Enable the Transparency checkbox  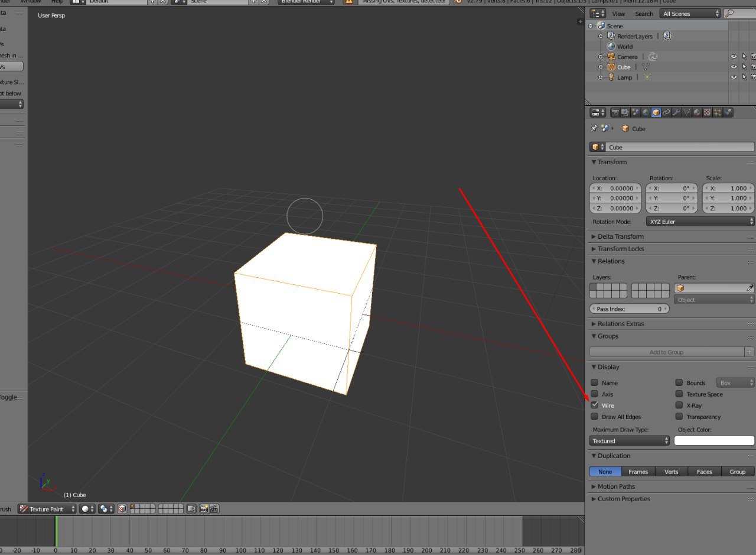click(x=679, y=417)
